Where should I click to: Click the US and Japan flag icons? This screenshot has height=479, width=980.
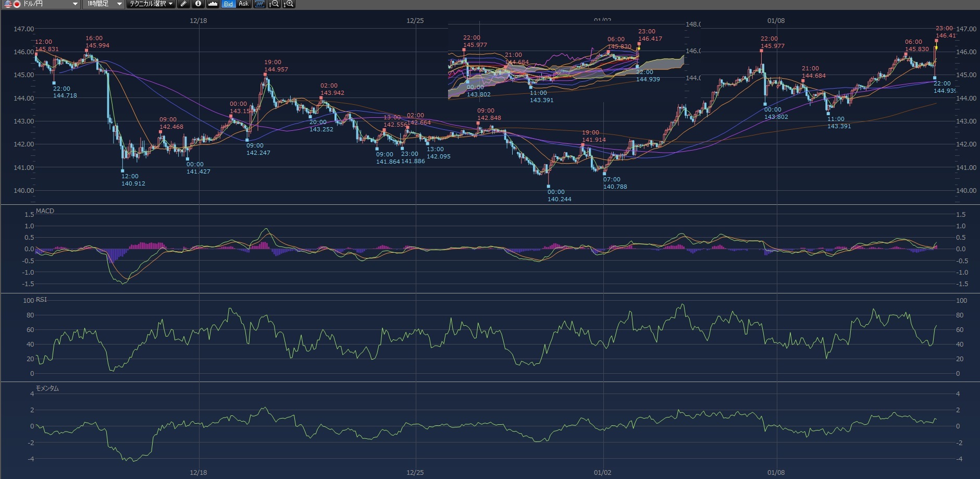(13, 4)
